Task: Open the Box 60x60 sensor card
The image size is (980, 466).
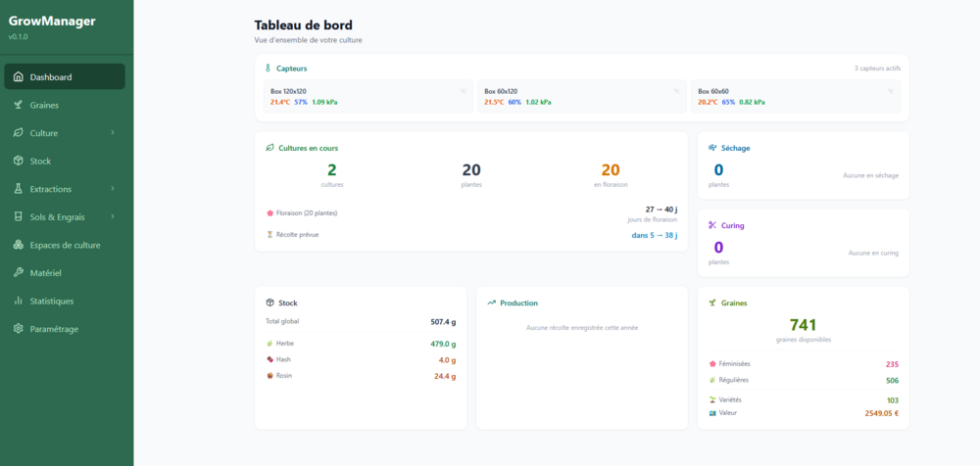Action: pyautogui.click(x=796, y=96)
